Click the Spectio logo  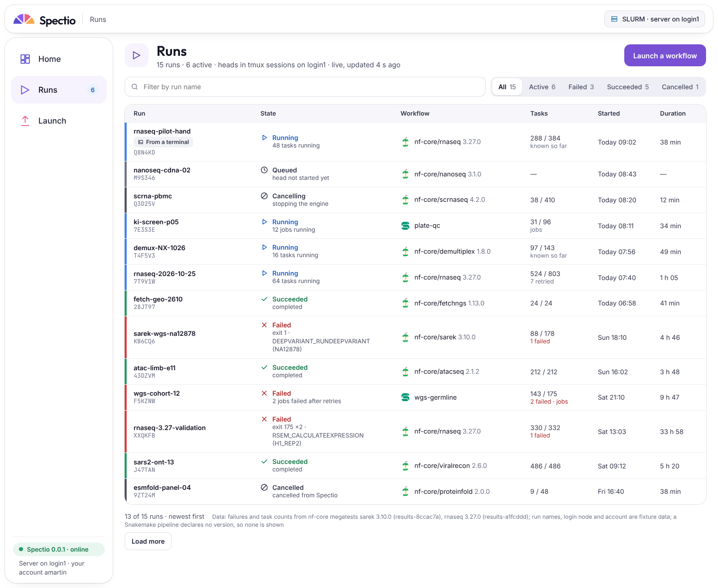[44, 19]
